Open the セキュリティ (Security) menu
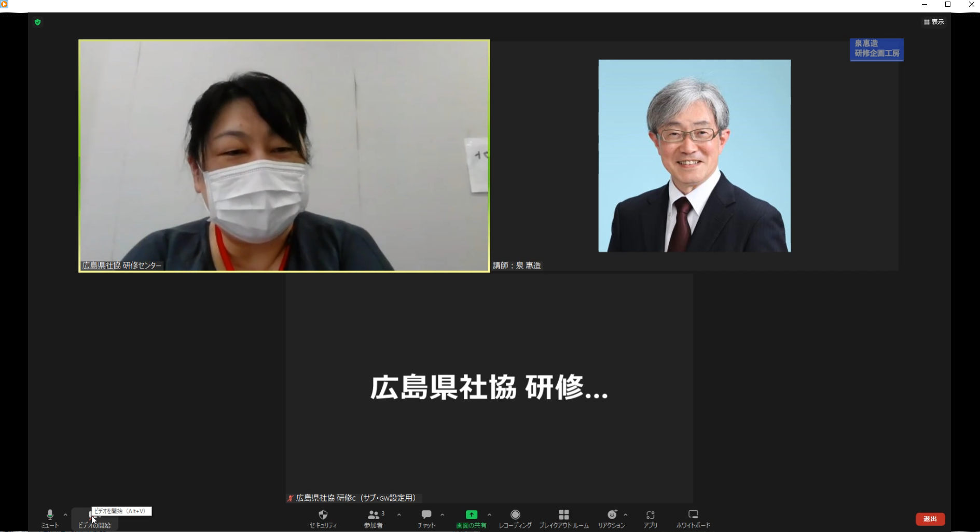 pyautogui.click(x=323, y=519)
